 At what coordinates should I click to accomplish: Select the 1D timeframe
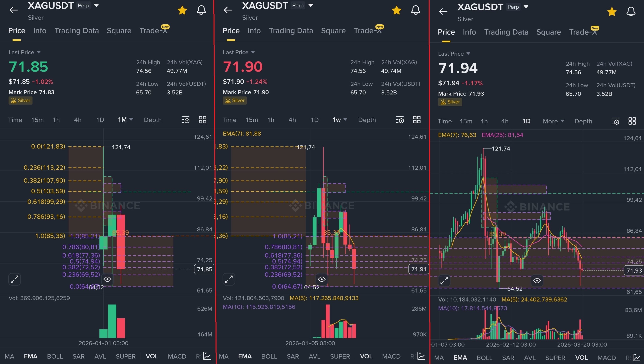100,120
